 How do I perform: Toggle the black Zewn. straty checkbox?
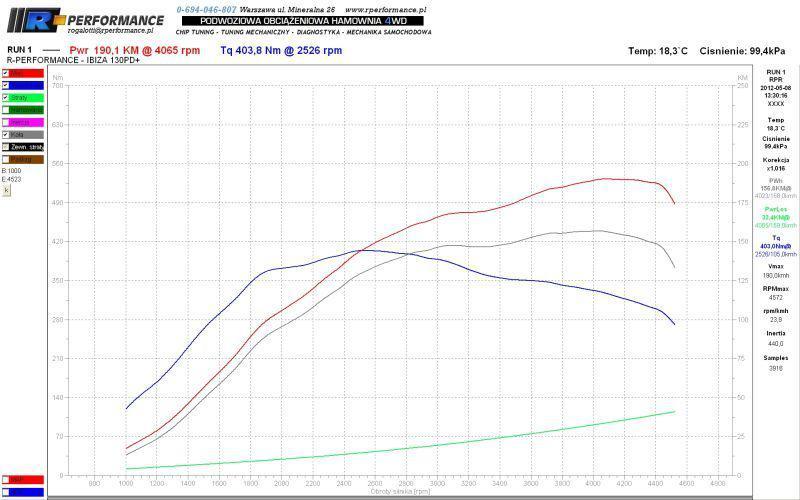click(x=6, y=147)
